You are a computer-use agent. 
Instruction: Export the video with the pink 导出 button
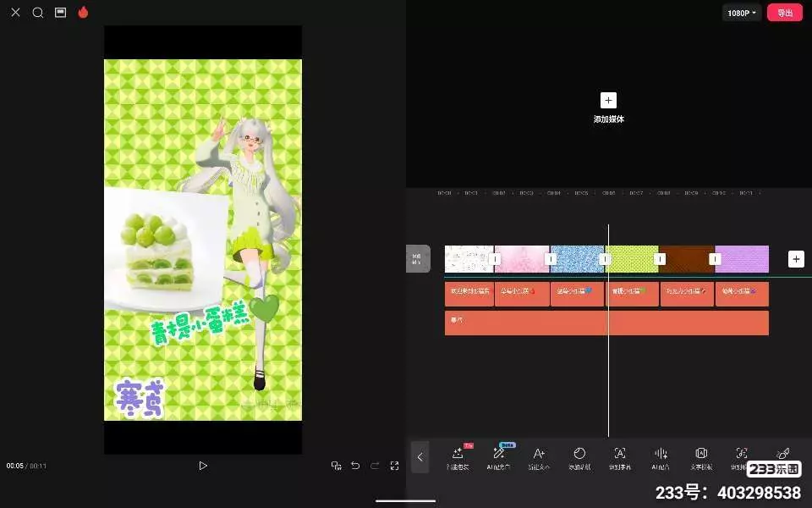click(785, 13)
